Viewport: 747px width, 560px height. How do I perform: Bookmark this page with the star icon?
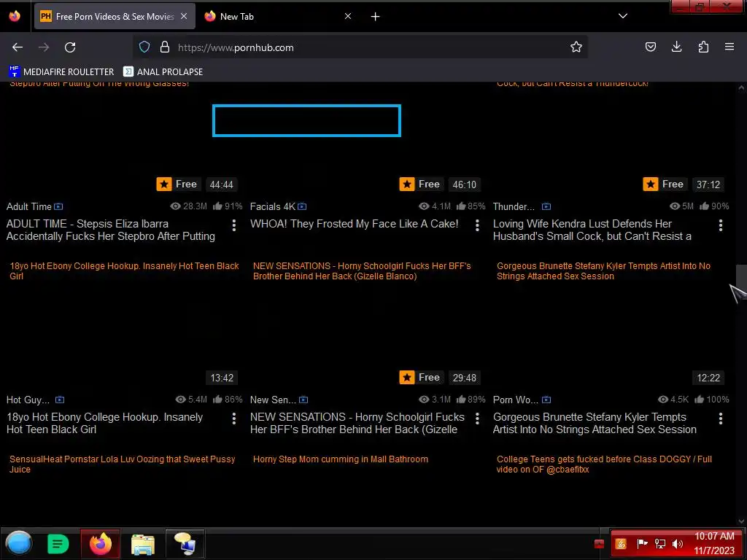(576, 47)
